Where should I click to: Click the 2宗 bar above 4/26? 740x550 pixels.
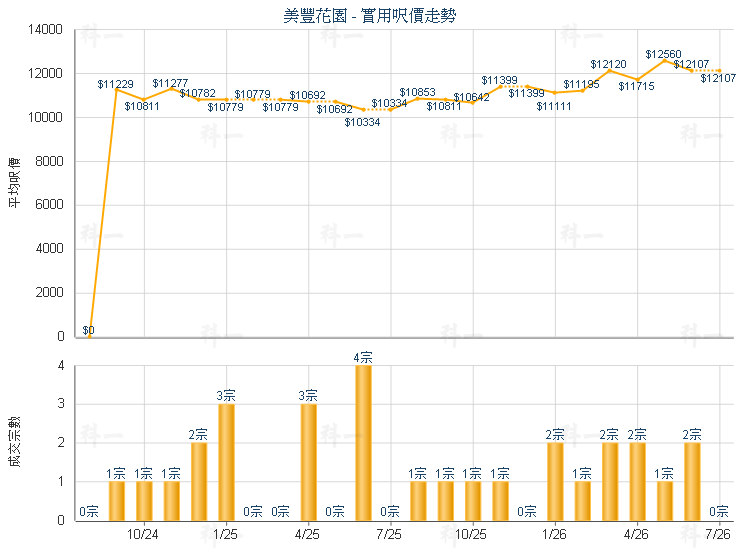point(638,482)
